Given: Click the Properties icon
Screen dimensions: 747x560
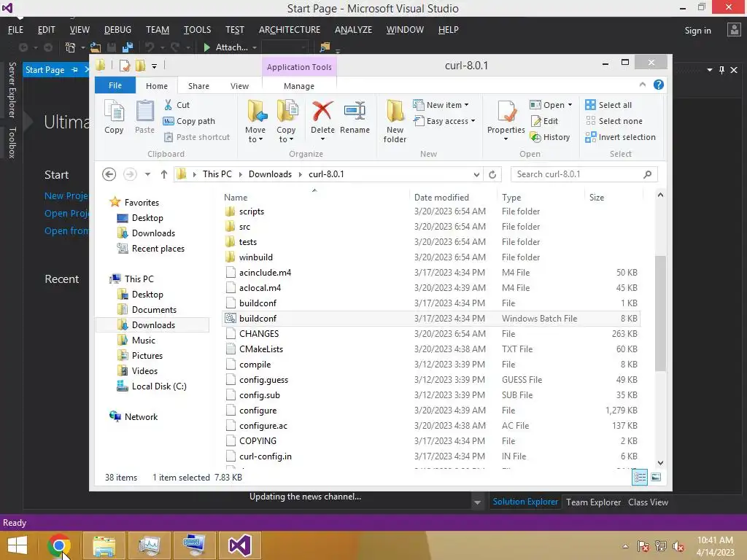Looking at the screenshot, I should coord(507,112).
